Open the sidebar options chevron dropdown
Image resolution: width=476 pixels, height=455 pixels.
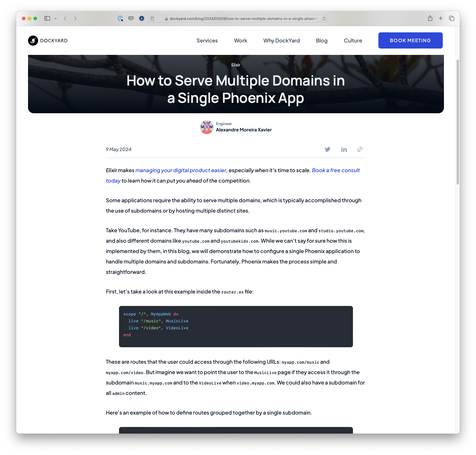56,18
